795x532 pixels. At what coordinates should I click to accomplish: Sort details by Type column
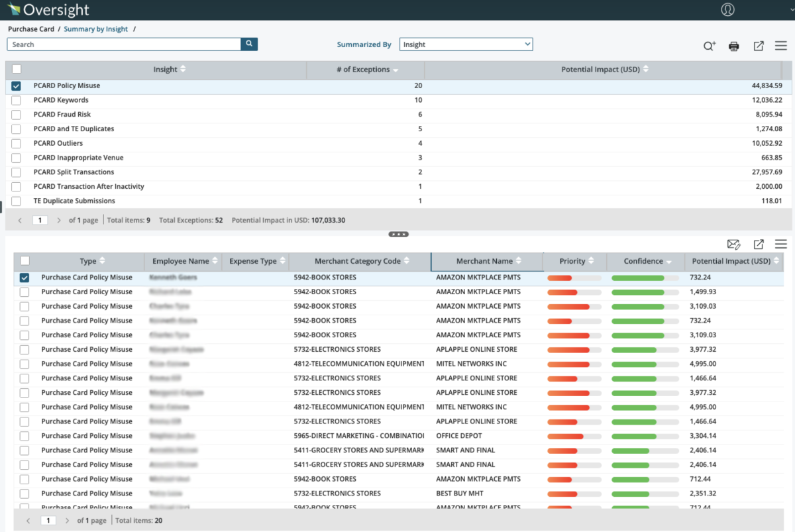92,261
